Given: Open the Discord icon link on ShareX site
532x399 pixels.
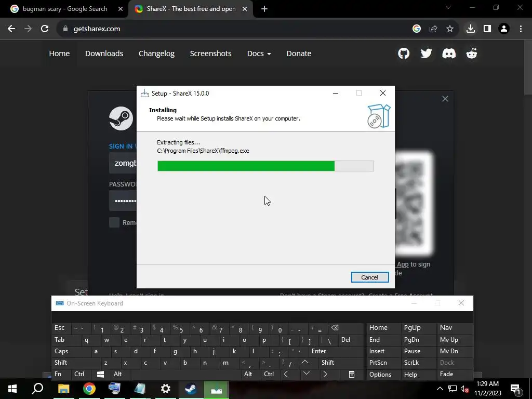Looking at the screenshot, I should (x=449, y=54).
